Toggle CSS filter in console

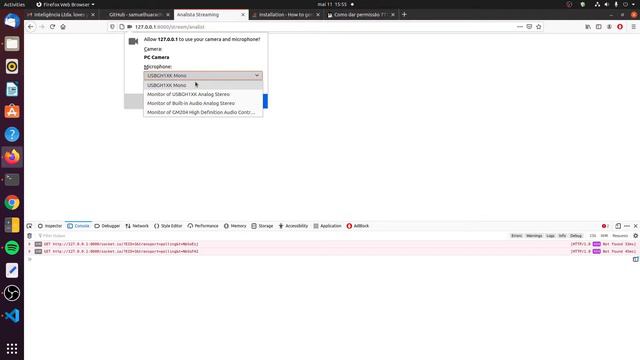click(x=593, y=236)
